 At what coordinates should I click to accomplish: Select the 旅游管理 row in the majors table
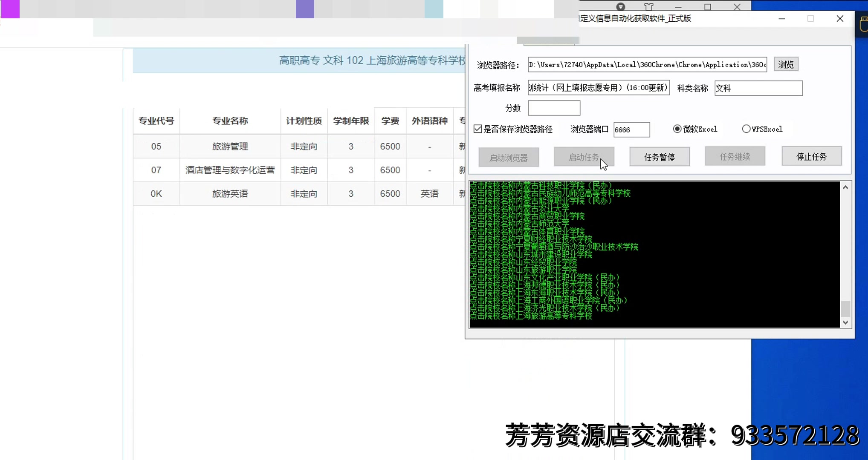point(230,146)
